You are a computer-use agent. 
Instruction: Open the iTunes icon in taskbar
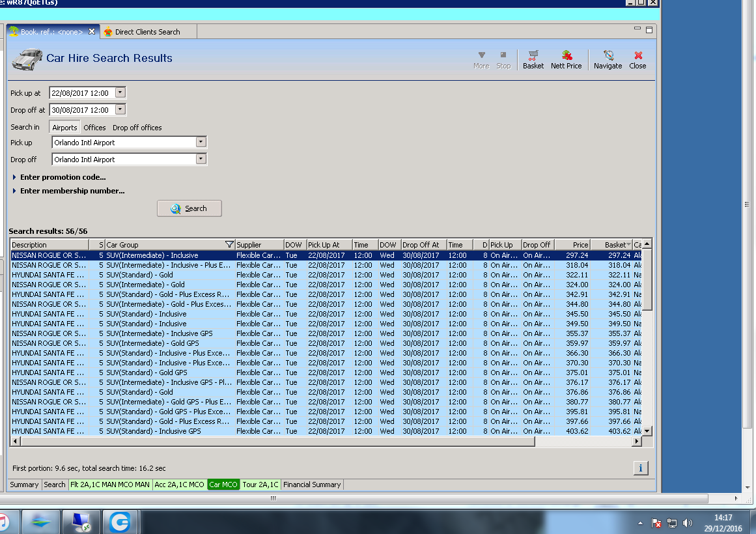point(3,522)
